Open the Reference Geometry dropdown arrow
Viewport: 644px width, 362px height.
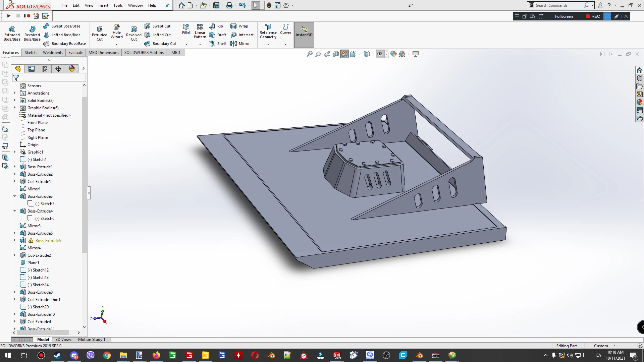(x=268, y=44)
